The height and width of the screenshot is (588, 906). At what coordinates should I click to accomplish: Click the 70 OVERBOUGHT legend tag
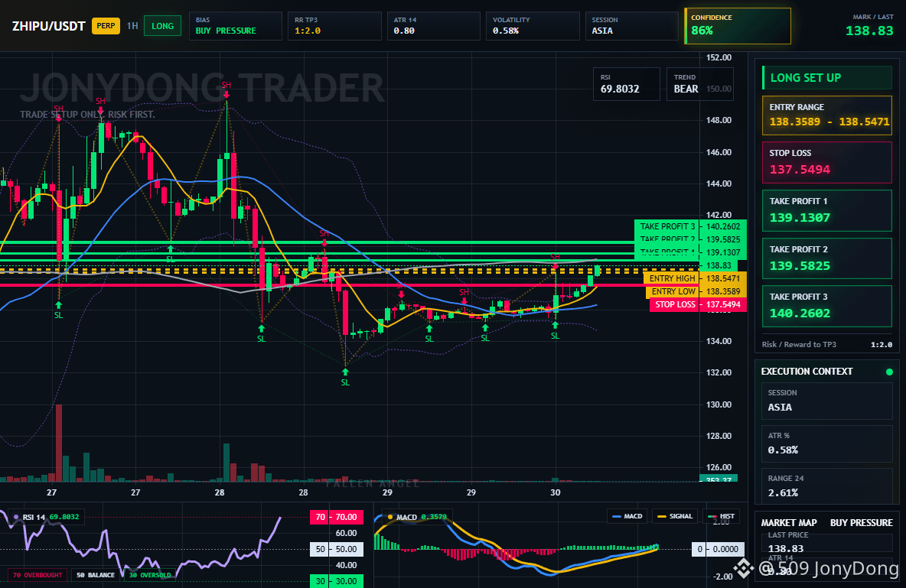click(37, 575)
